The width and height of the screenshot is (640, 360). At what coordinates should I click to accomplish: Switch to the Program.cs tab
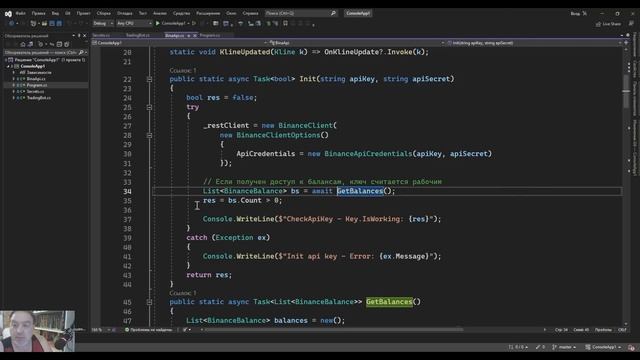click(210, 36)
